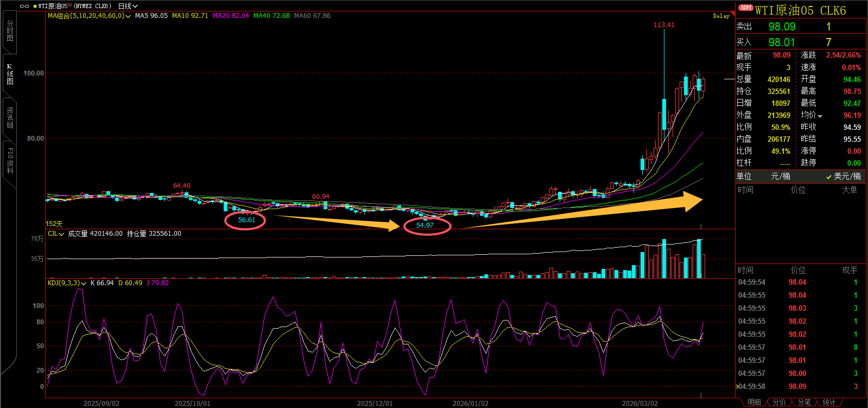Expand the MA组合 indicator dropdown

click(89, 16)
